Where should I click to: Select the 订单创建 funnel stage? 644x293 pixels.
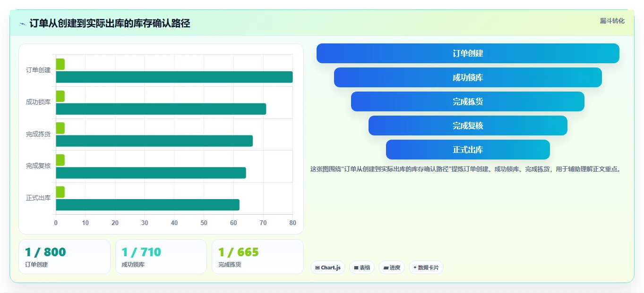(x=468, y=53)
